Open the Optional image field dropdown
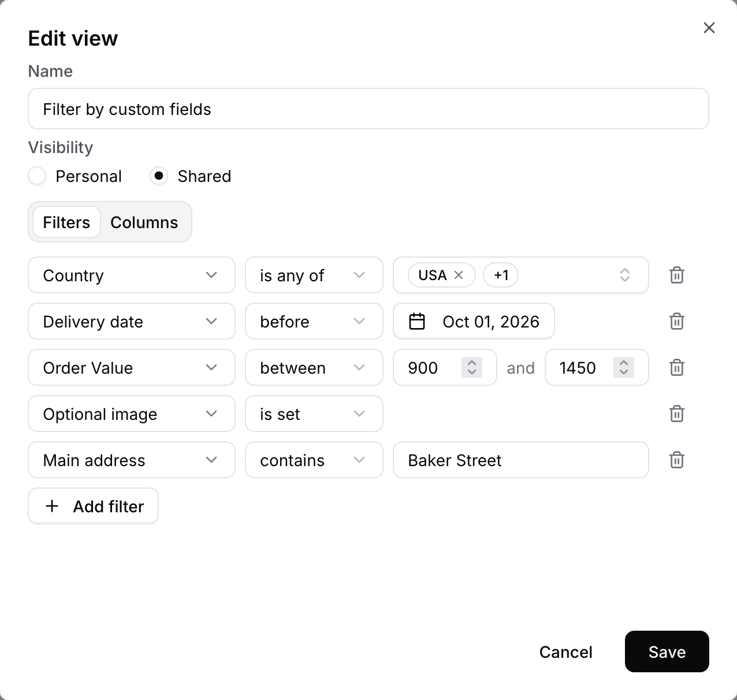Image resolution: width=737 pixels, height=700 pixels. pos(132,414)
